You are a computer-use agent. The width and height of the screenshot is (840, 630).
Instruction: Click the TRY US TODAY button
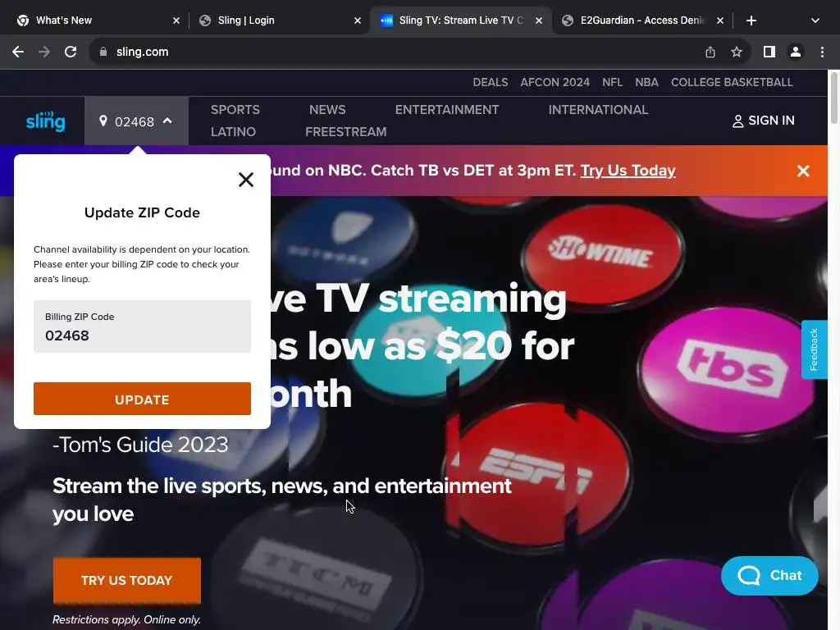[x=127, y=580]
